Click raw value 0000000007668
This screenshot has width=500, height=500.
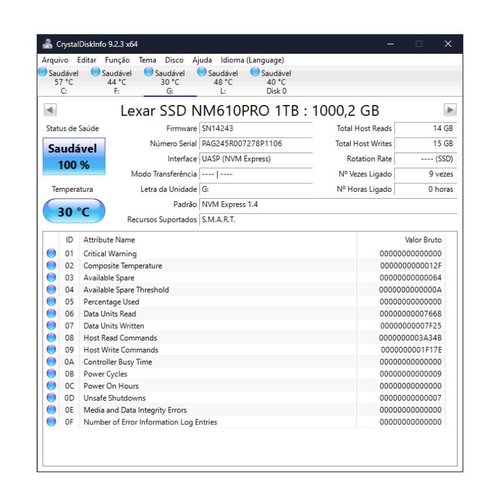point(411,314)
